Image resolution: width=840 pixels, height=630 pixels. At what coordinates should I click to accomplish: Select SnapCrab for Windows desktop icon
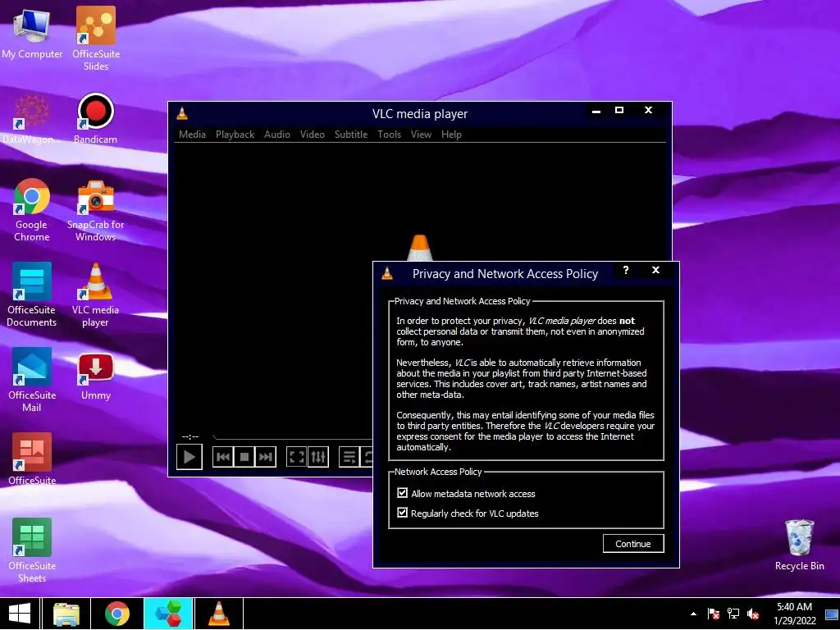pos(95,210)
